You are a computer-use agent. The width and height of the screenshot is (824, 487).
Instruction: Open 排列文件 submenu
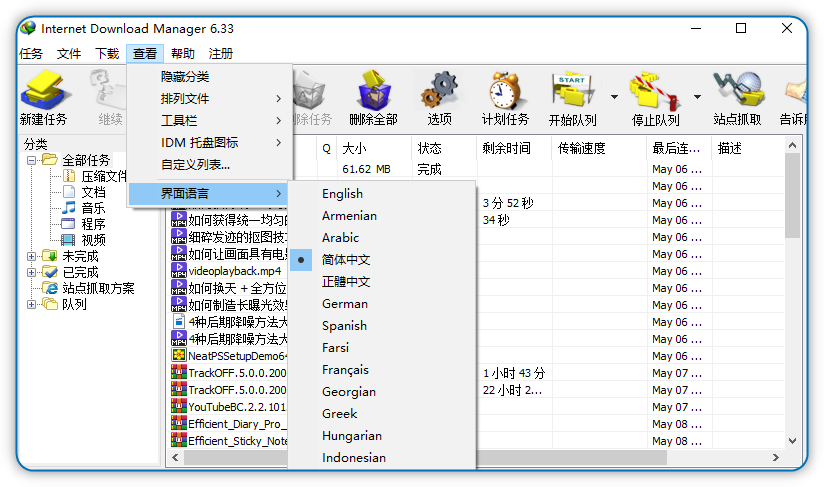point(210,98)
